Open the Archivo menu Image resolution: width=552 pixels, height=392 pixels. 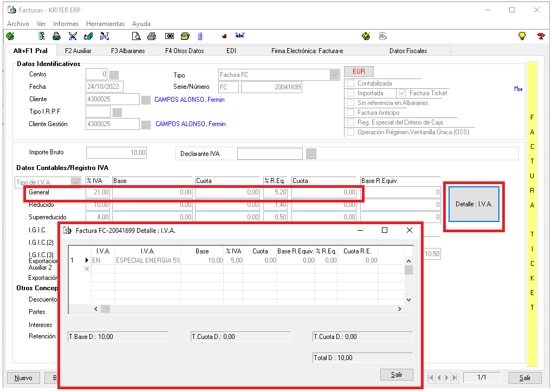pyautogui.click(x=18, y=24)
